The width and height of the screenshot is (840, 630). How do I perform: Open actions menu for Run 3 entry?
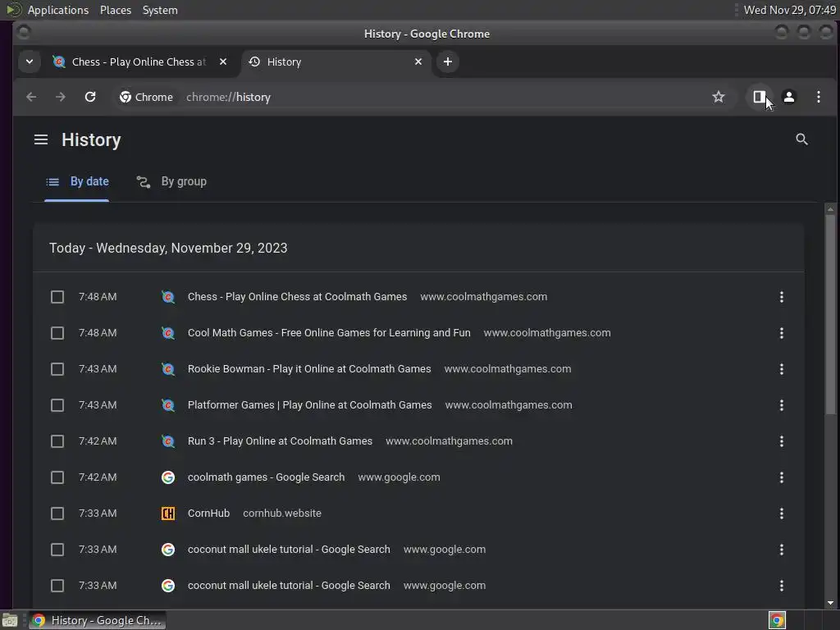[782, 441]
